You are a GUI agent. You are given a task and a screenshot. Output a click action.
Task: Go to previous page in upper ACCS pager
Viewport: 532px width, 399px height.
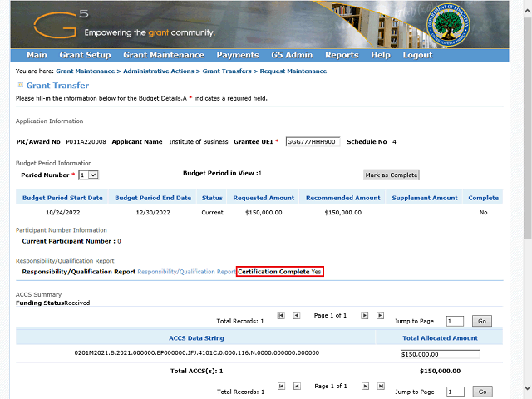(296, 316)
